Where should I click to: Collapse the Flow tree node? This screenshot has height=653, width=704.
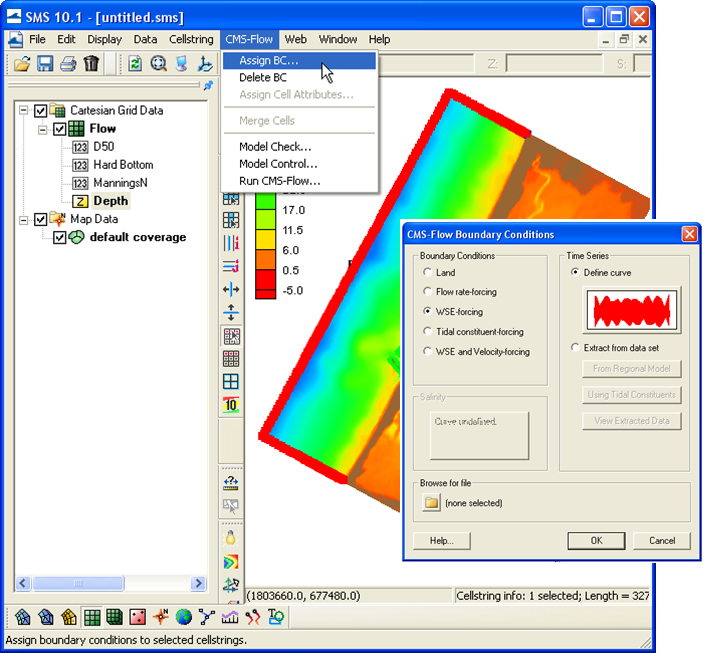click(x=42, y=130)
